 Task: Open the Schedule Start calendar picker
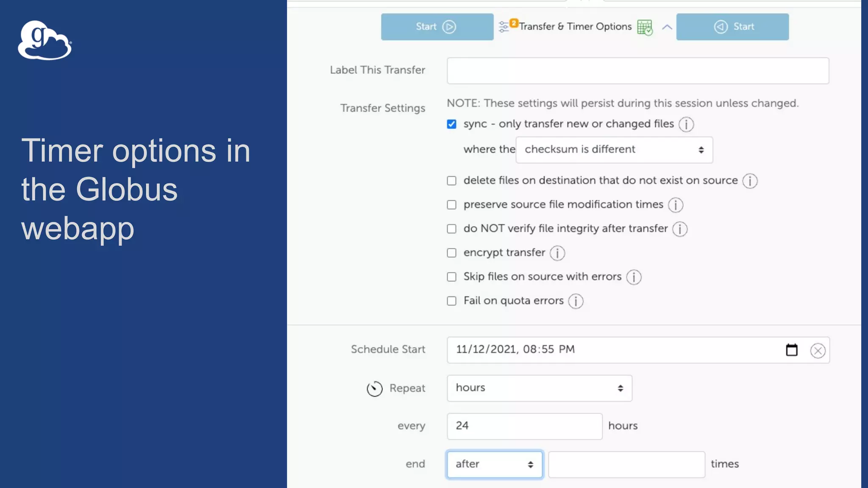792,350
